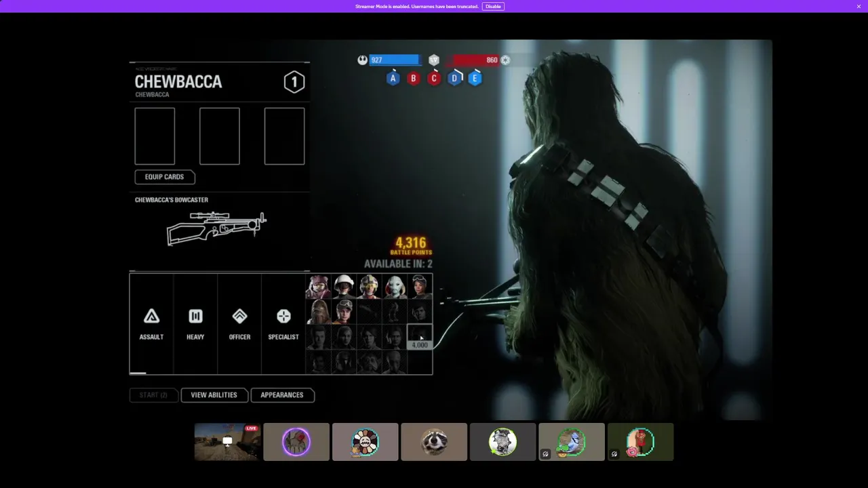
Task: Open the live stream thumbnail
Action: tap(227, 442)
